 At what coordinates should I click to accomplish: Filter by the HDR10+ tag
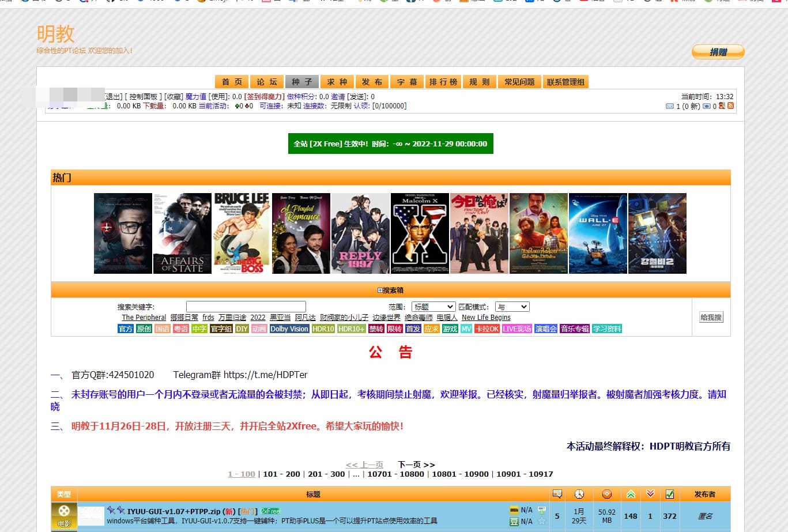[351, 329]
